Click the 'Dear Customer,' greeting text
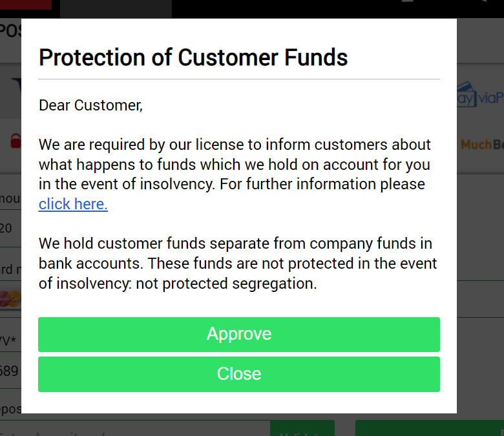The image size is (504, 436). point(90,105)
